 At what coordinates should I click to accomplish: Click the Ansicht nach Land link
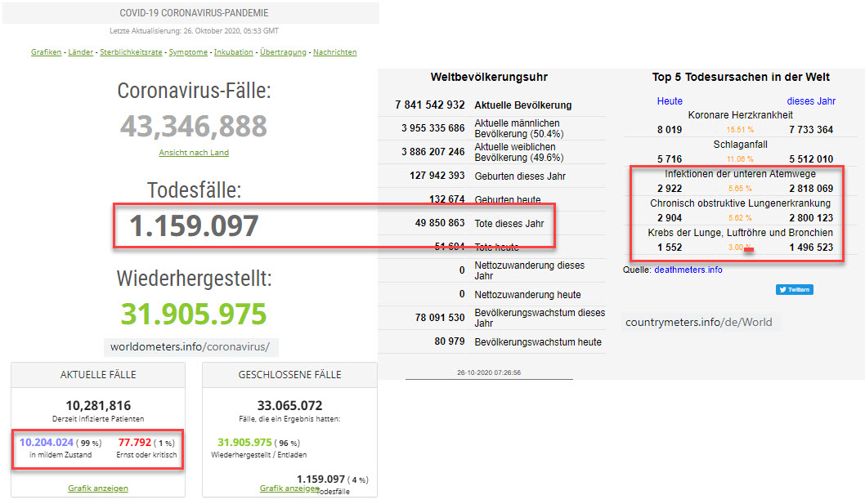[x=193, y=153]
